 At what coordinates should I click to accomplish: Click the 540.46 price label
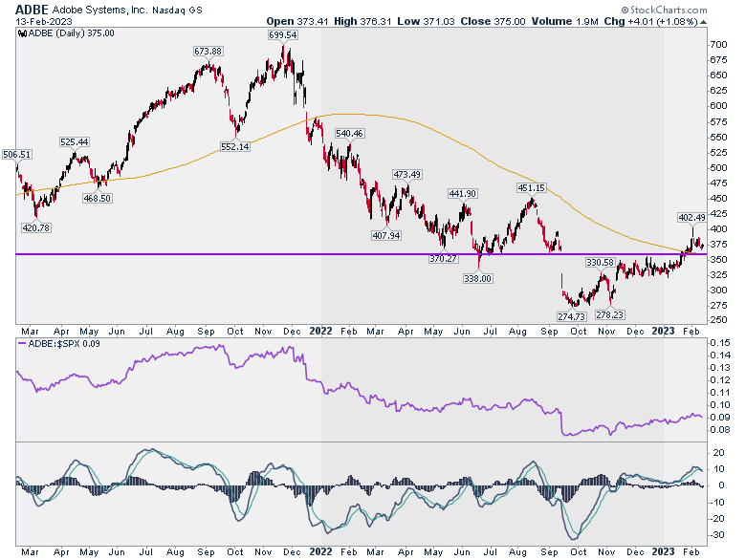[350, 134]
